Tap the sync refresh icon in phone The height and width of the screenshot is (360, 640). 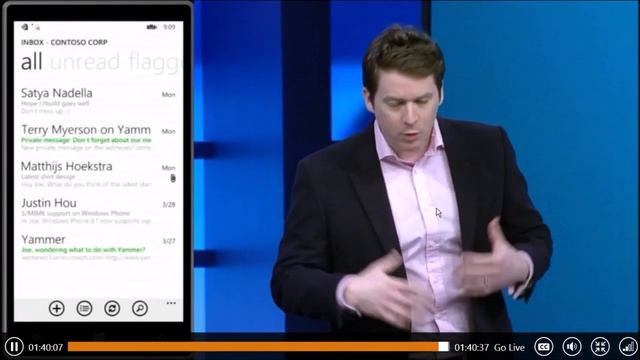pos(112,308)
